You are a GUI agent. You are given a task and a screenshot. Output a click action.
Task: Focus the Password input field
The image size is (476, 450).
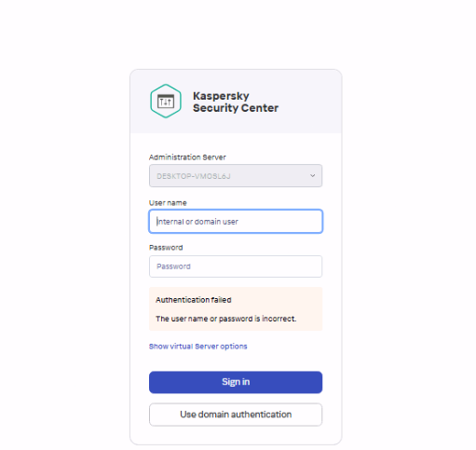[236, 266]
